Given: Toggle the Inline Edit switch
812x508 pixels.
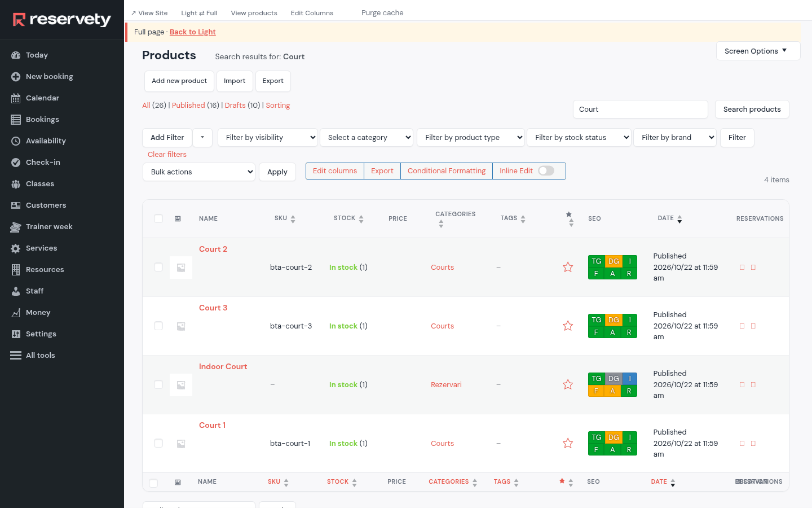Looking at the screenshot, I should pos(546,170).
